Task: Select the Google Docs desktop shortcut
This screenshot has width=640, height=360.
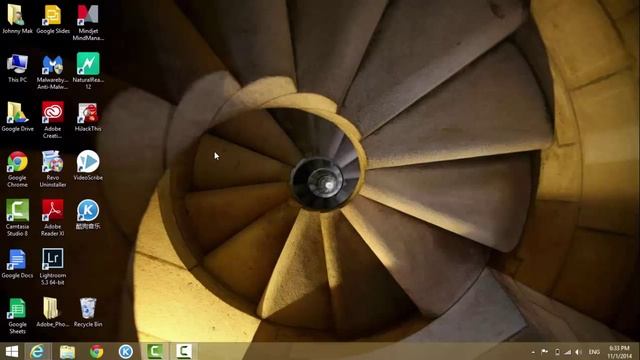Action: [17, 264]
